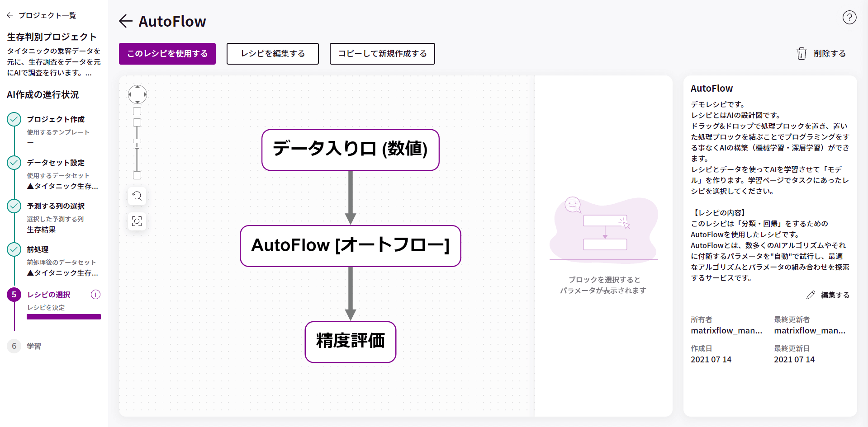Open プロジェクト一覧 link

pyautogui.click(x=47, y=15)
